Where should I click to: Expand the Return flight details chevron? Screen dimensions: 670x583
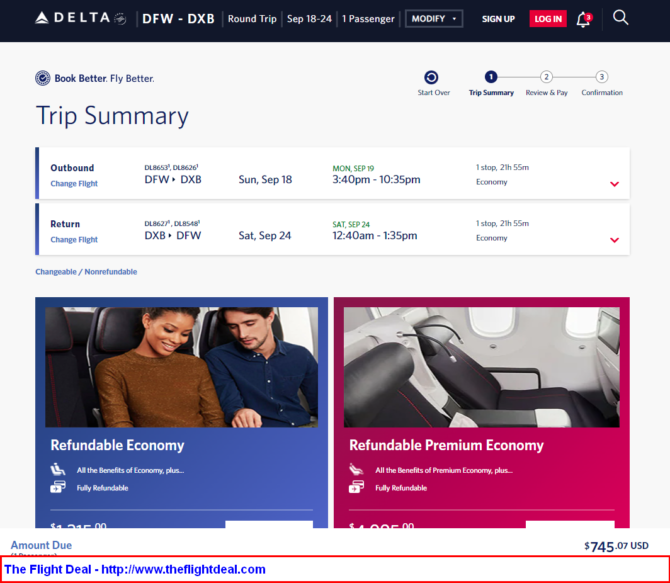[614, 240]
